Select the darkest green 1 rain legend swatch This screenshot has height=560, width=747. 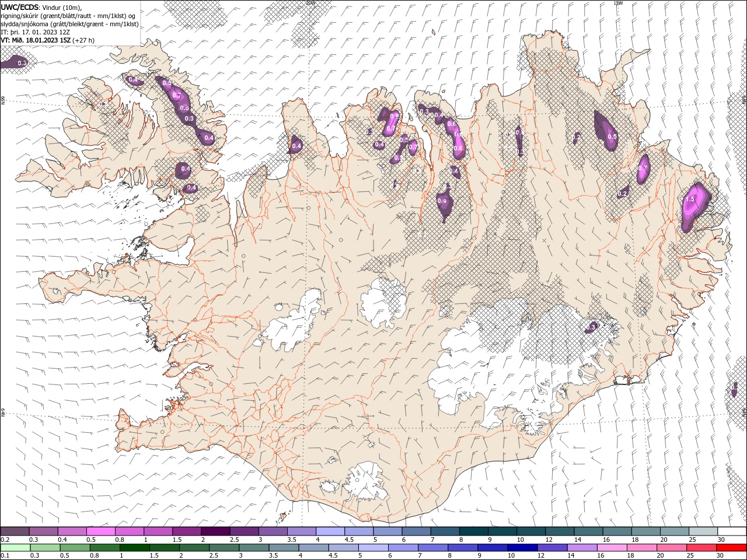pyautogui.click(x=134, y=547)
